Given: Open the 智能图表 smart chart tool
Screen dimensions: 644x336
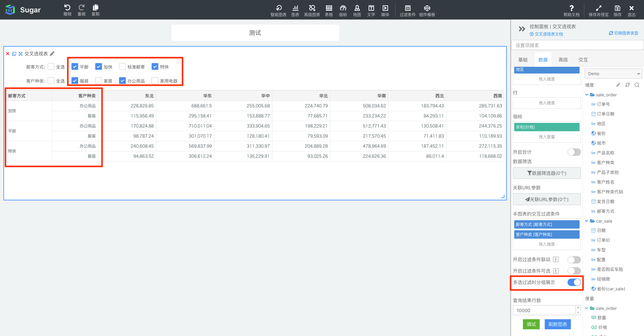Looking at the screenshot, I should click(x=278, y=8).
